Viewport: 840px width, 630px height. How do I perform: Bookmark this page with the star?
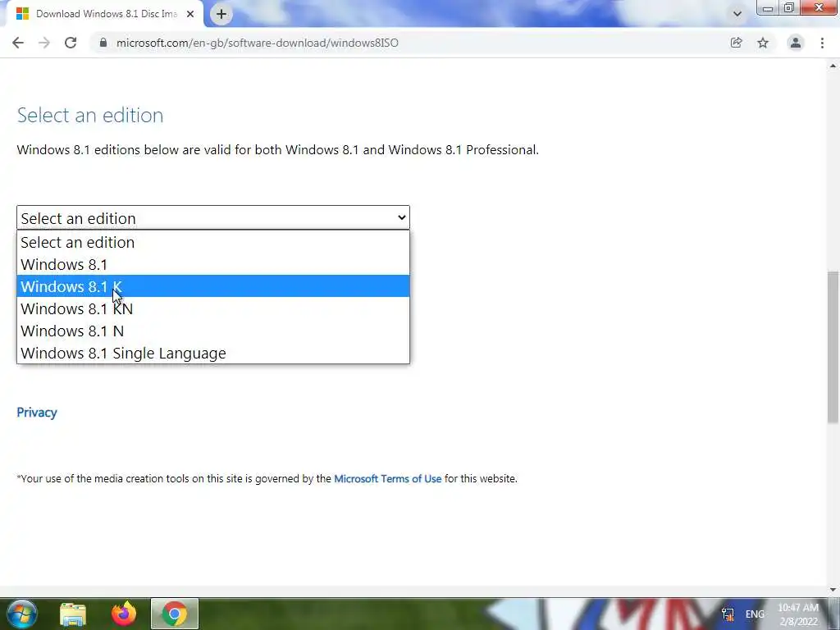[x=763, y=43]
